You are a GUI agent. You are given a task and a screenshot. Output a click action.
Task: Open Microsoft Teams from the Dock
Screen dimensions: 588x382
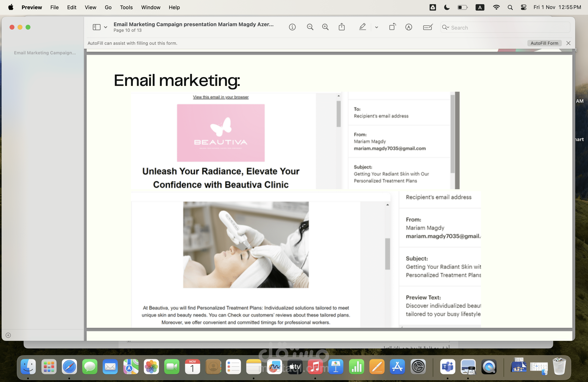tap(447, 366)
